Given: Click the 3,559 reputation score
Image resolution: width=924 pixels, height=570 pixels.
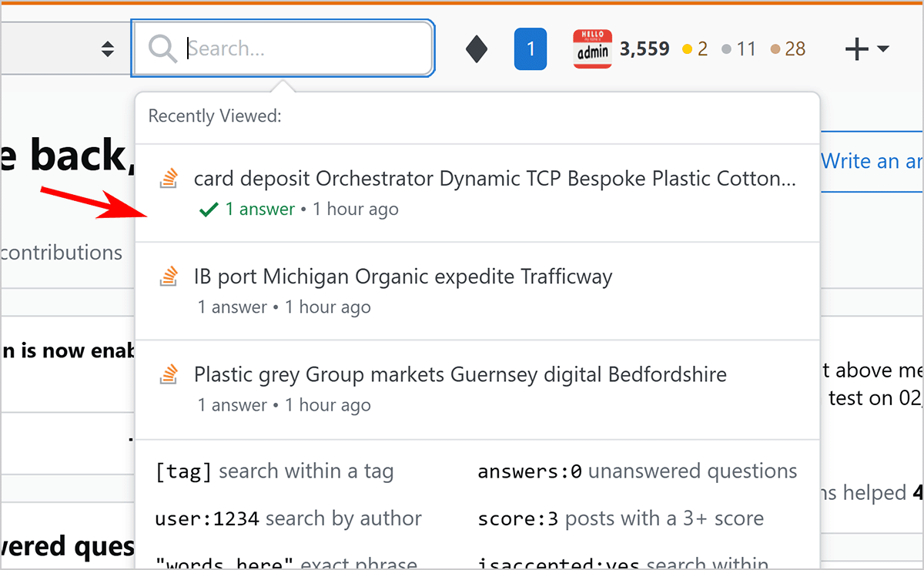Looking at the screenshot, I should click(x=644, y=49).
